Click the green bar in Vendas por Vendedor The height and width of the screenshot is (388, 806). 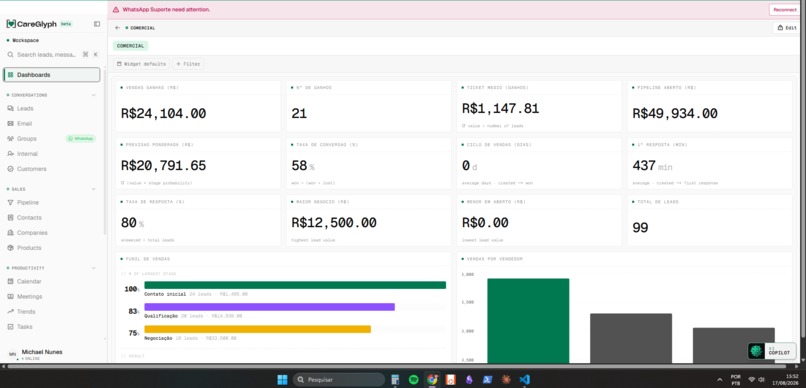click(528, 321)
